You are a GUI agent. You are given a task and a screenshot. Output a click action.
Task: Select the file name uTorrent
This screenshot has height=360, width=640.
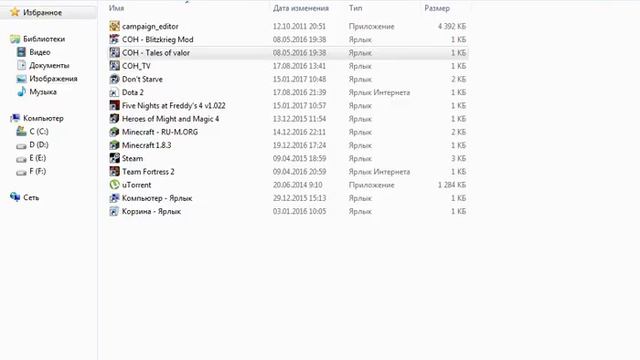(136, 185)
